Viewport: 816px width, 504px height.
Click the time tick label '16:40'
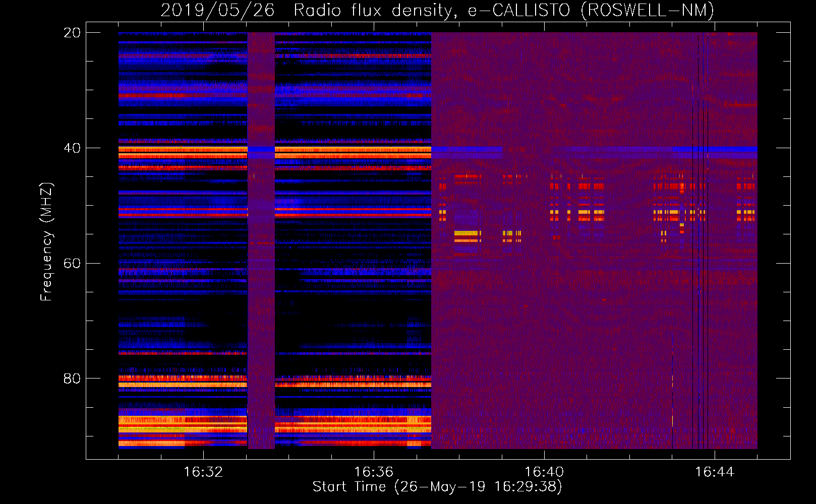pyautogui.click(x=544, y=472)
